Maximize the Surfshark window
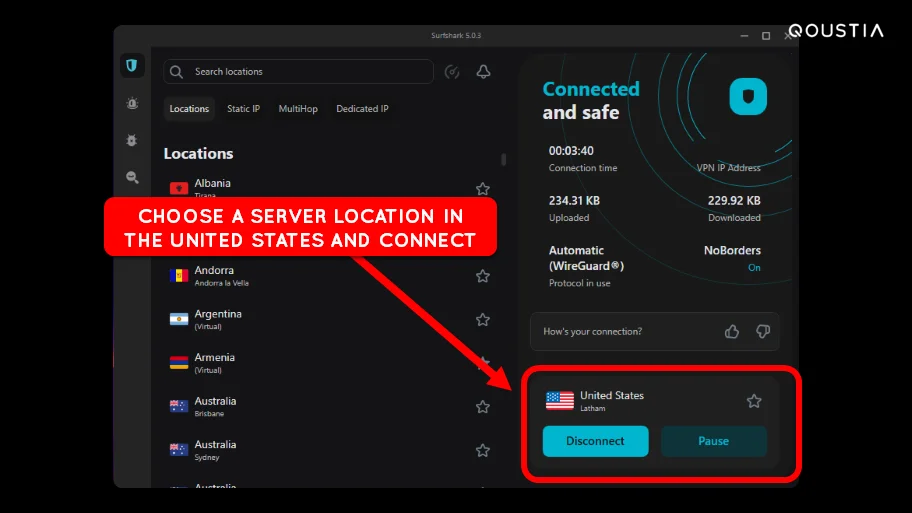912x513 pixels. point(766,36)
